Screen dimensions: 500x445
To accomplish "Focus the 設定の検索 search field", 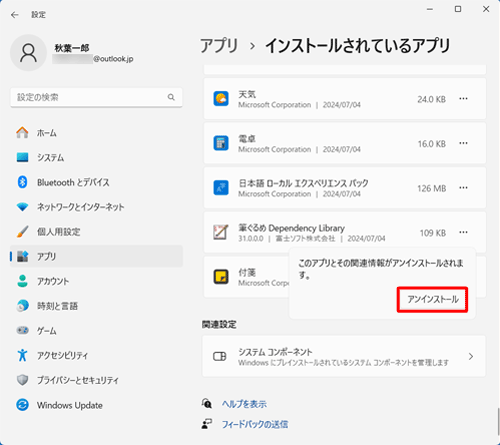I will 96,97.
